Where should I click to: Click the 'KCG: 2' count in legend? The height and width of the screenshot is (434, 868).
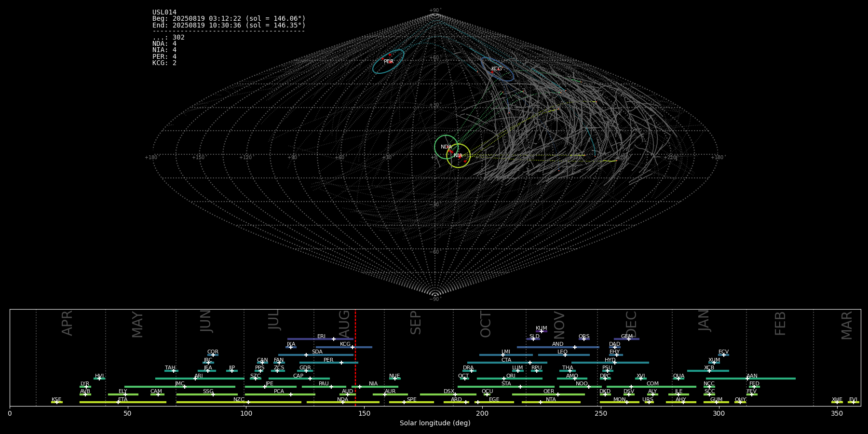tap(164, 63)
